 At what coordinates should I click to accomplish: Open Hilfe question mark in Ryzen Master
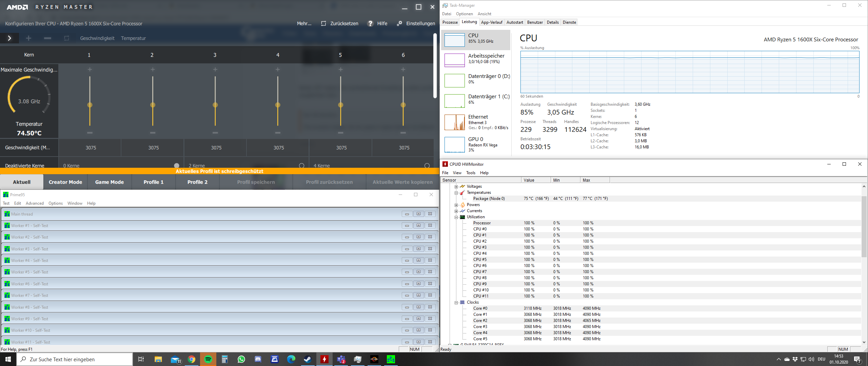pos(370,23)
